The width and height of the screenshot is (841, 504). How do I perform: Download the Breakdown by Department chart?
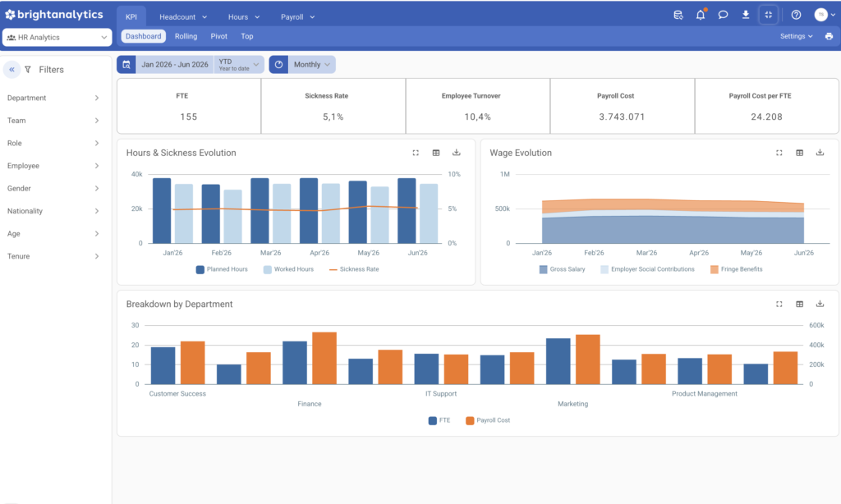click(x=820, y=304)
